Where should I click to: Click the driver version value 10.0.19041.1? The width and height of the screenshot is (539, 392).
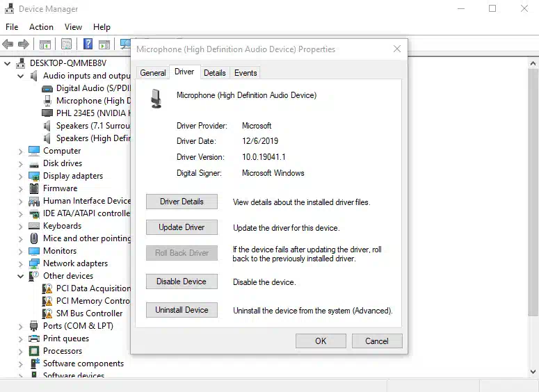point(264,157)
